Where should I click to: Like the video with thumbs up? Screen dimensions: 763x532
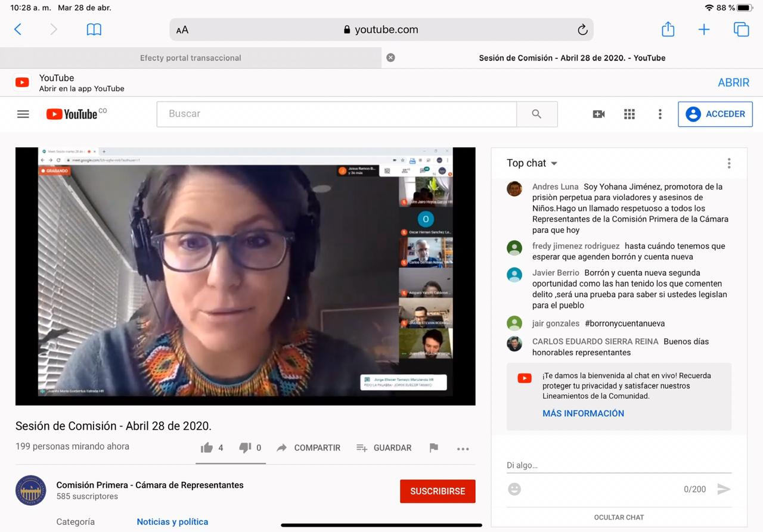(x=207, y=448)
